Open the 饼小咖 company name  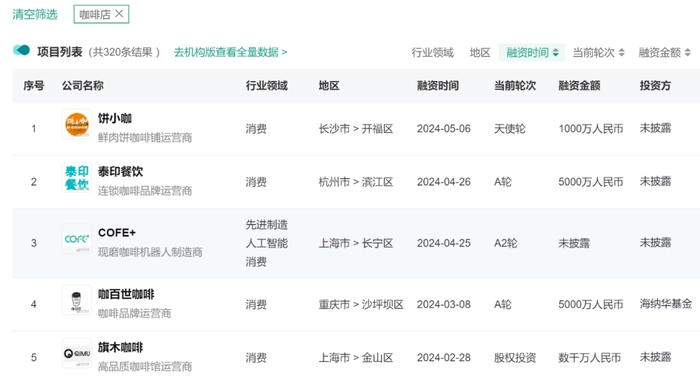tap(115, 118)
